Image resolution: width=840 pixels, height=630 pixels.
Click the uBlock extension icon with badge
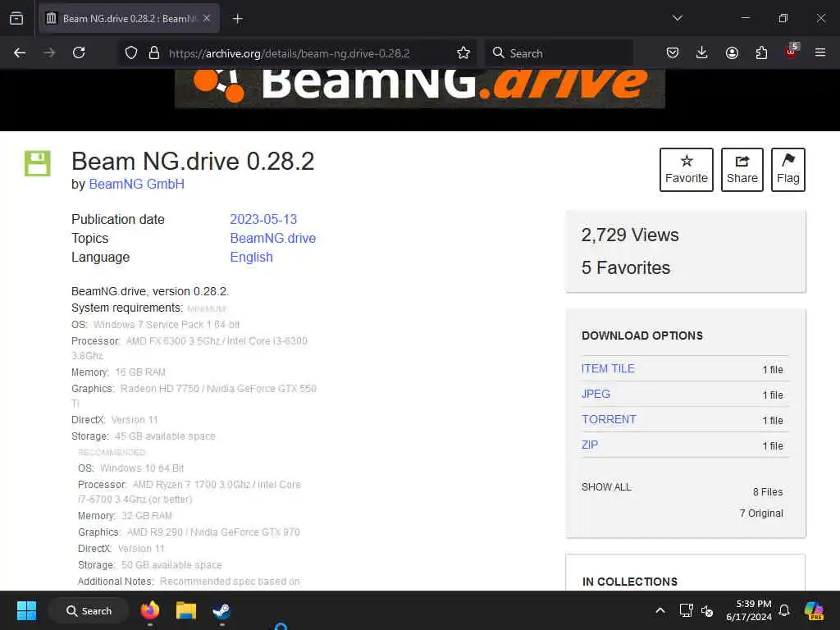point(792,52)
